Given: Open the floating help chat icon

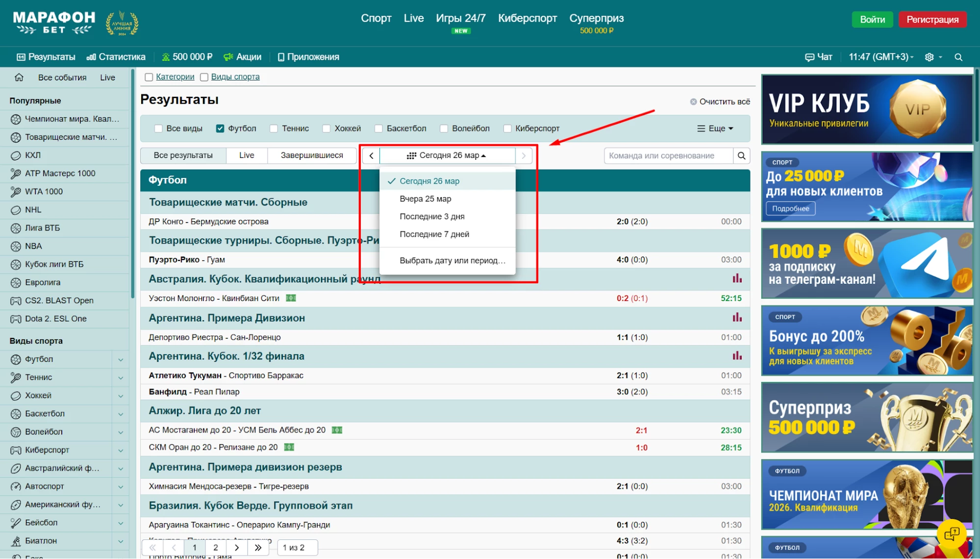Looking at the screenshot, I should (x=952, y=534).
